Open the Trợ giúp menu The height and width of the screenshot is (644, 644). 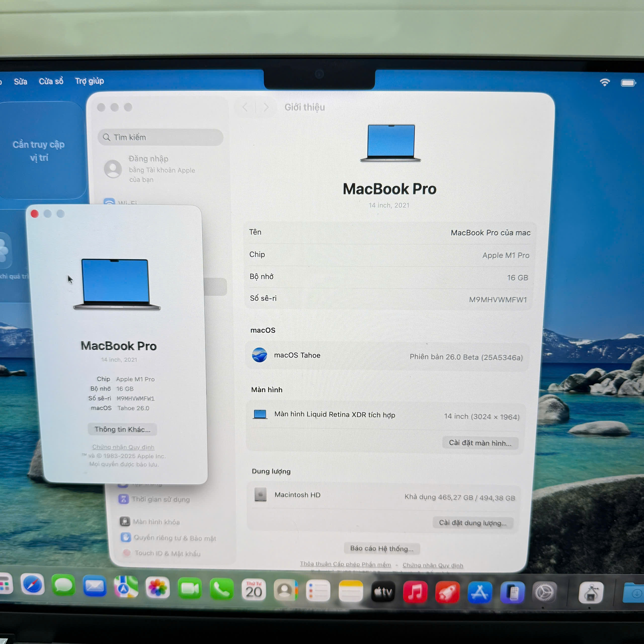point(89,81)
